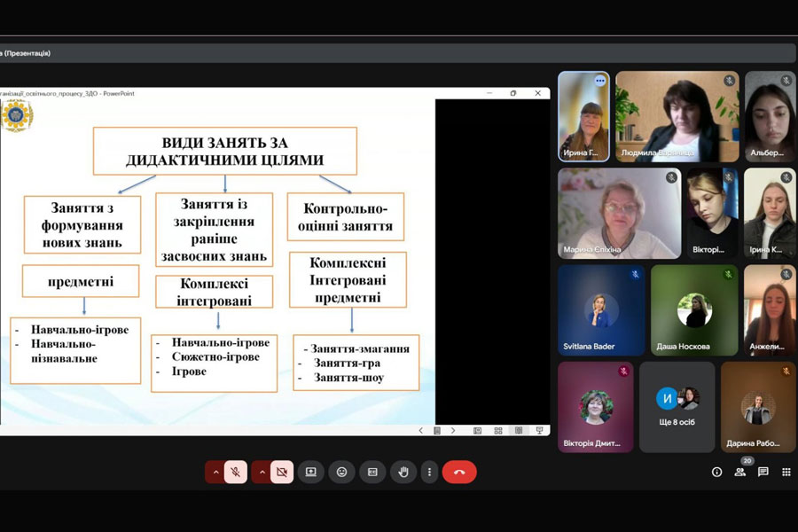
Task: Select Марина Єпіхіна video tile
Action: coord(620,214)
